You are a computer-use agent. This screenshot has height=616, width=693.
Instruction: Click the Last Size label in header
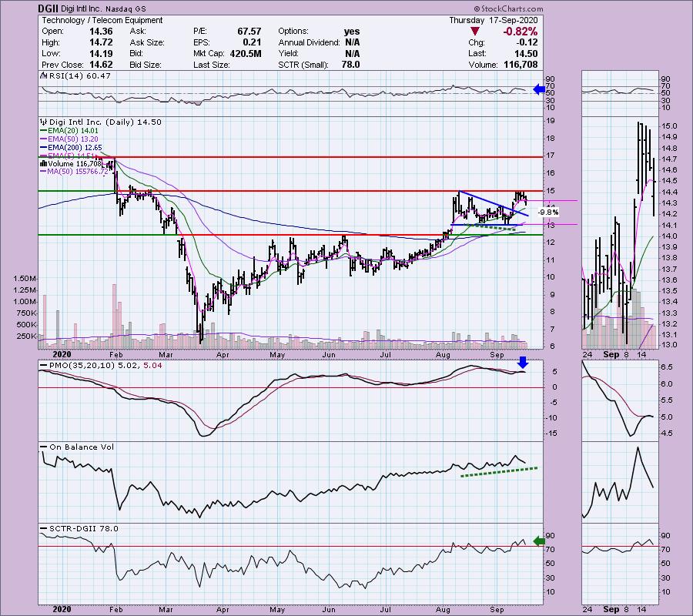pos(211,65)
